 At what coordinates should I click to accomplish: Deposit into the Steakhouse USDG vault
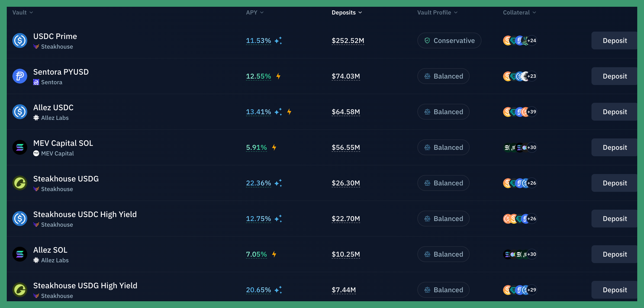pyautogui.click(x=614, y=183)
